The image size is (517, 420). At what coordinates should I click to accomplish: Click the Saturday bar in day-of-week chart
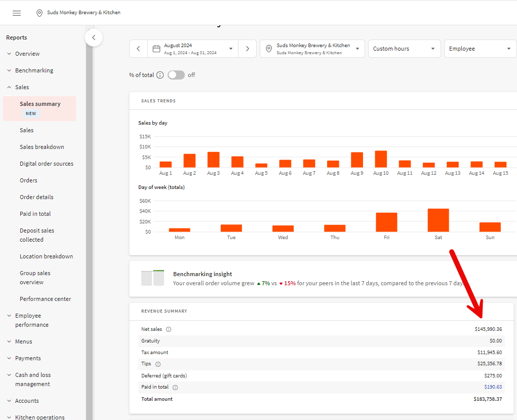pos(438,220)
